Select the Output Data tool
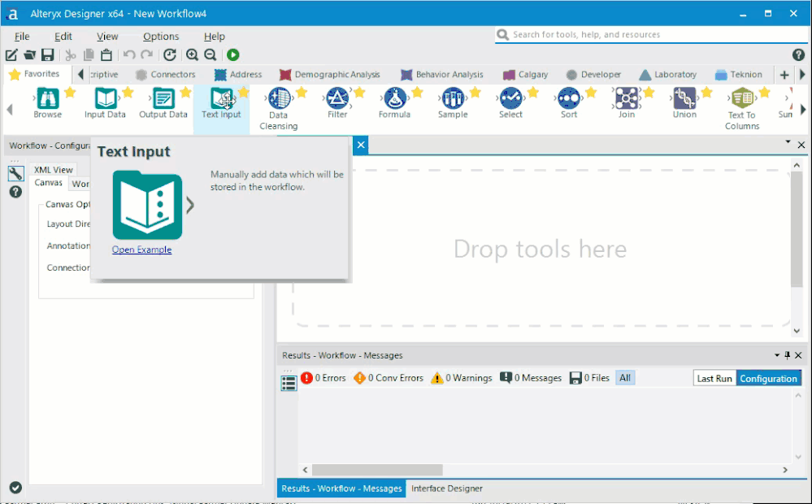This screenshot has height=504, width=812. point(163,98)
